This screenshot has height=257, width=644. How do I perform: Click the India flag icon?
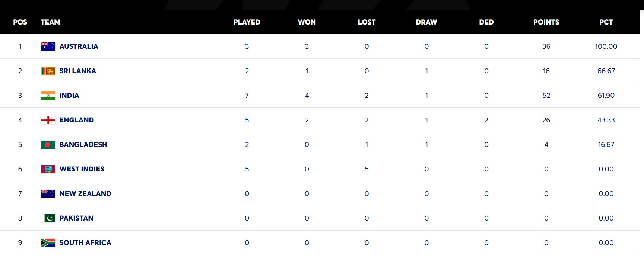(48, 96)
